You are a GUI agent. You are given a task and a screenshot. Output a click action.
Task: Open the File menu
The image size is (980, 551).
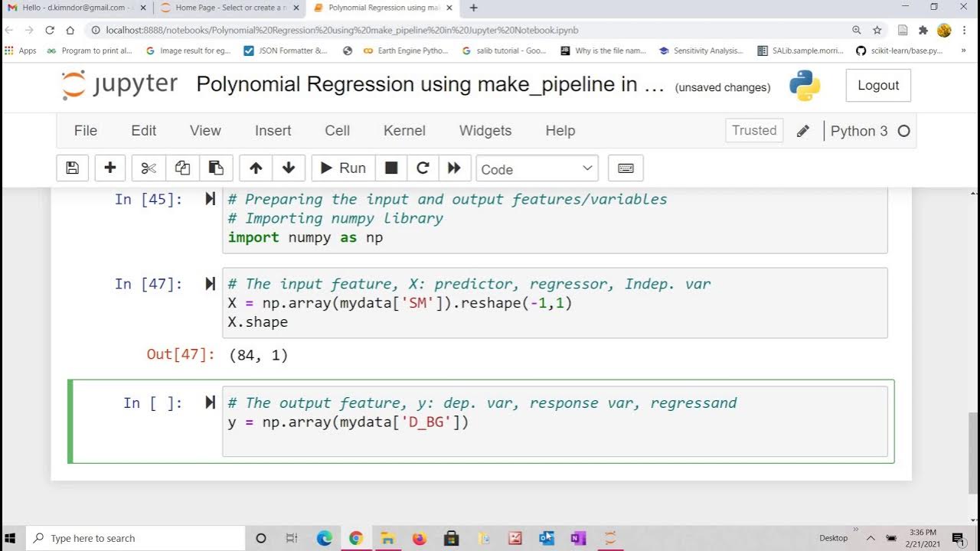coord(86,131)
